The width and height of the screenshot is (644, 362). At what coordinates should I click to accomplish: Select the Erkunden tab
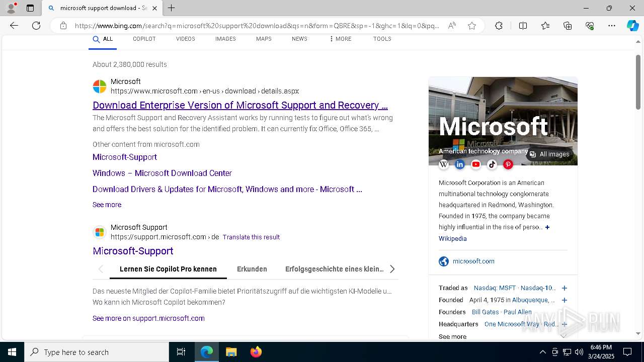[252, 269]
